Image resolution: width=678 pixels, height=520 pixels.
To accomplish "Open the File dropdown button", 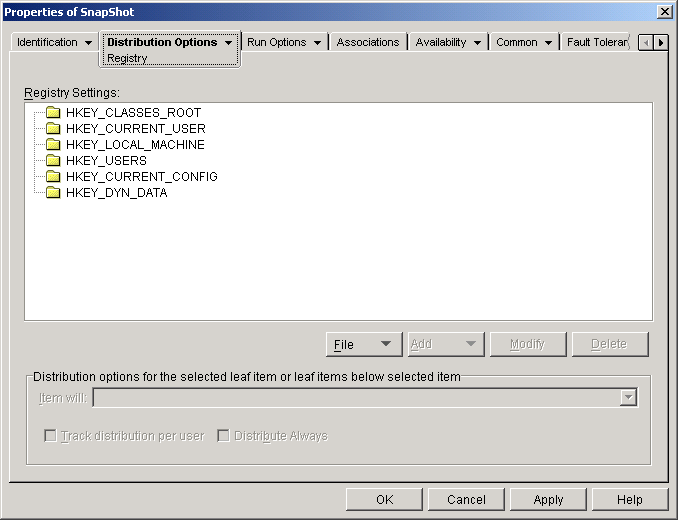I will 364,344.
